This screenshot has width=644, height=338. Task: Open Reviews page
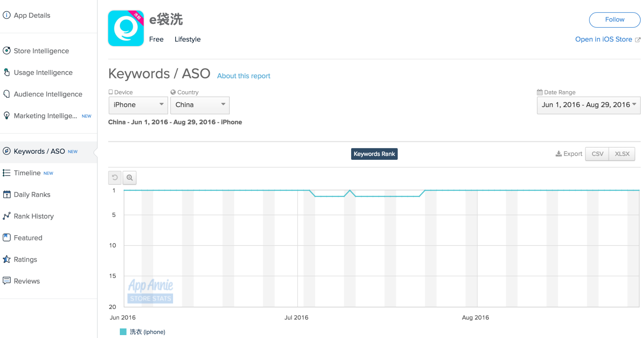click(x=27, y=281)
